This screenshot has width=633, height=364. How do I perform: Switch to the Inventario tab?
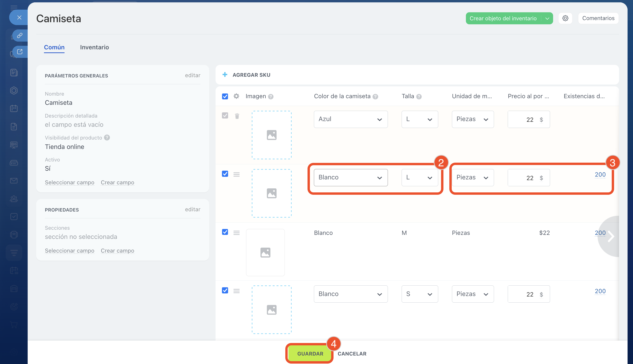94,47
